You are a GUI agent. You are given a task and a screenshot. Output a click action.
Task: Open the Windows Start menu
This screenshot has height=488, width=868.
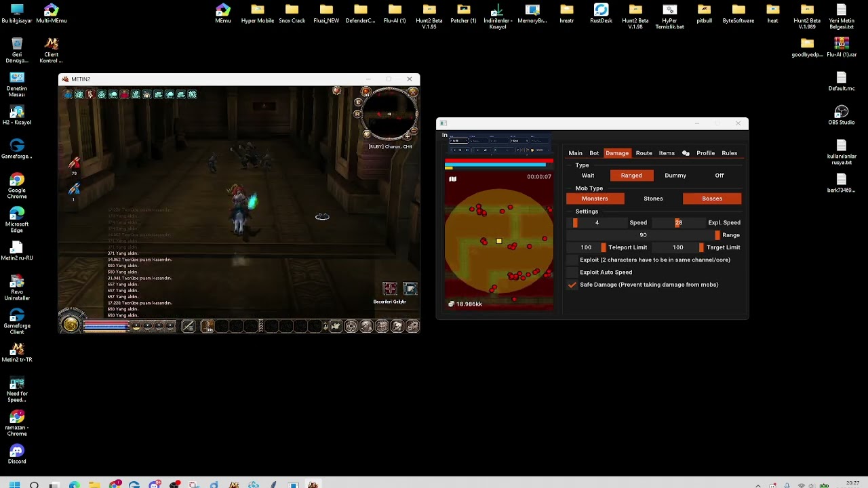pyautogui.click(x=14, y=485)
